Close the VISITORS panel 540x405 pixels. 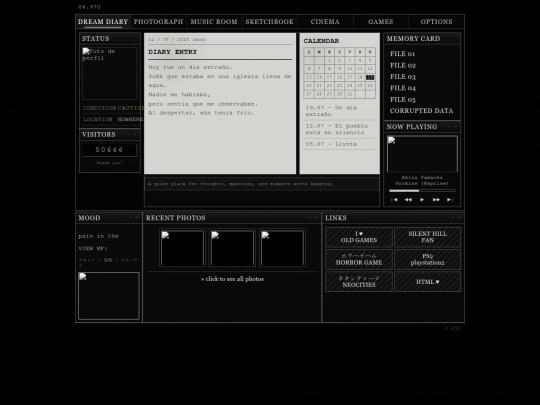tap(135, 134)
